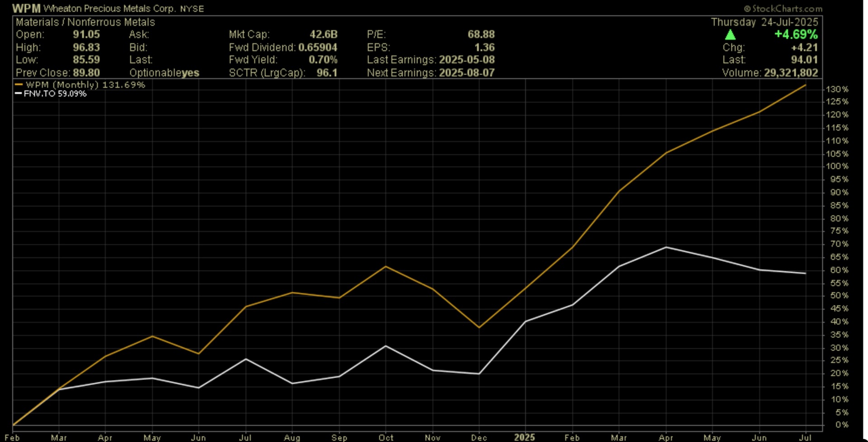Click the Aug label on the time axis
868x442 pixels.
292,438
